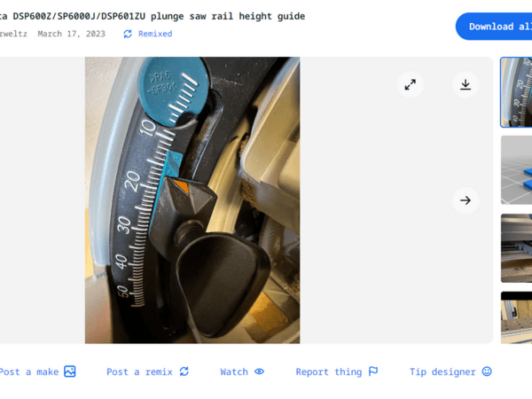Click the Tip designer link
The width and height of the screenshot is (532, 399).
click(442, 372)
